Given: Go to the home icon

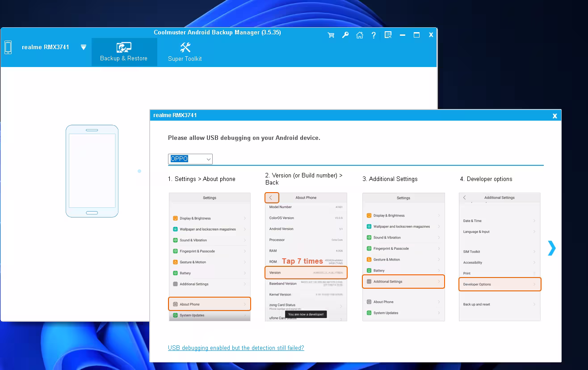Looking at the screenshot, I should (x=360, y=35).
